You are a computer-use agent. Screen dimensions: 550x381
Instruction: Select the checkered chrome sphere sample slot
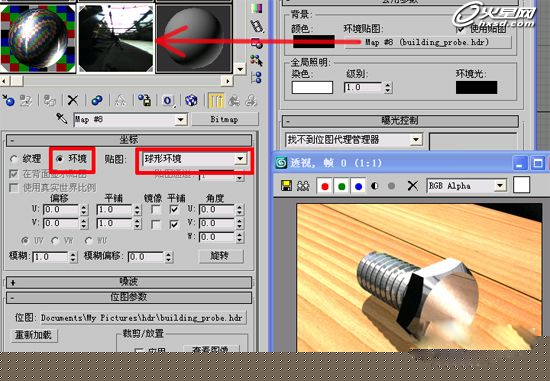38,38
